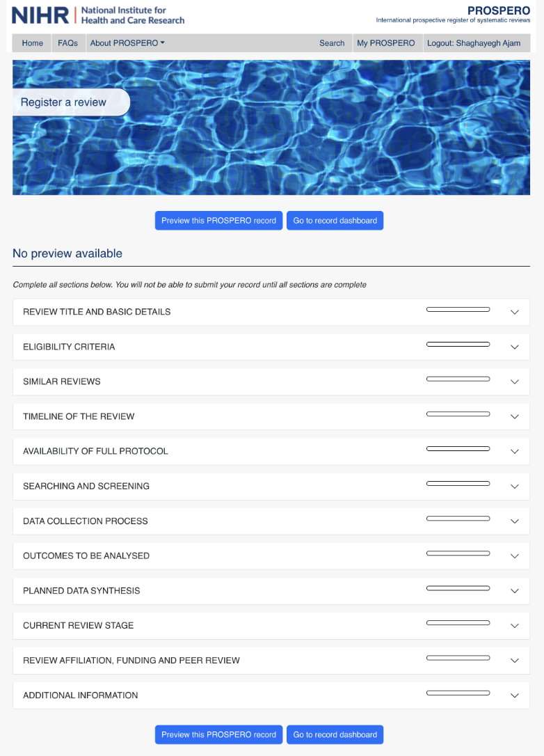Expand the Similar Reviews chevron arrow
This screenshot has width=544, height=756.
click(515, 381)
